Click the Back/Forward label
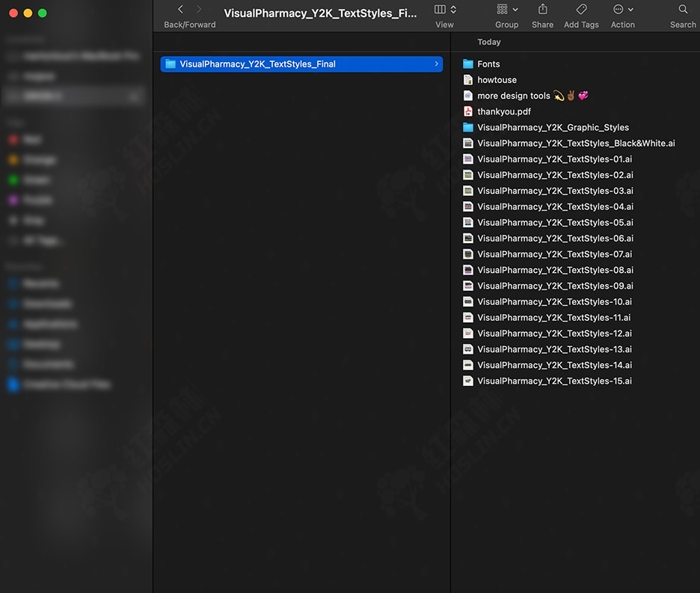This screenshot has width=700, height=593. 190,25
